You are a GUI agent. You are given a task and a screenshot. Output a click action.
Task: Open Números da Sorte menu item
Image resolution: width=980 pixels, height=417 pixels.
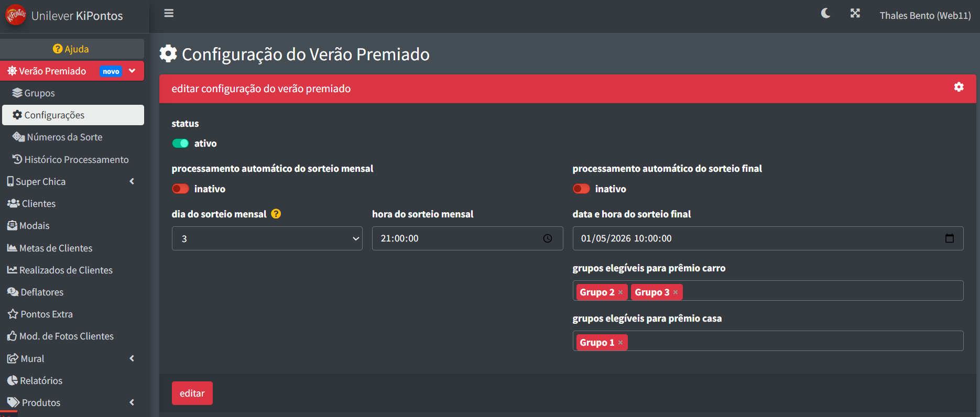pyautogui.click(x=64, y=137)
